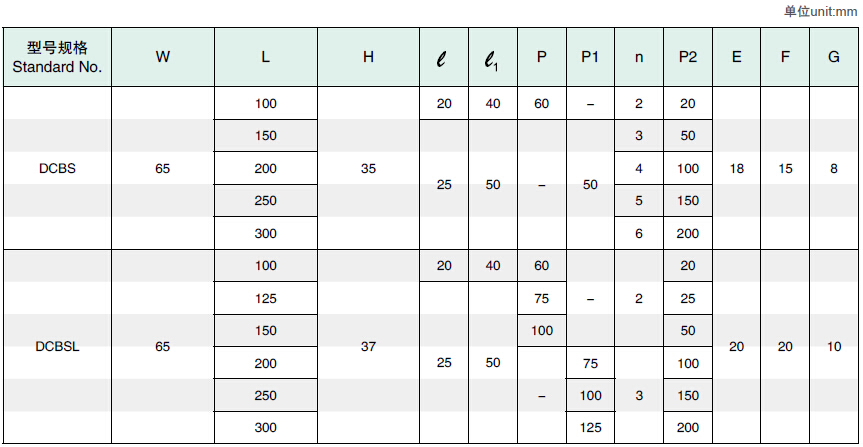Click the DCBS model name cell

57,169
